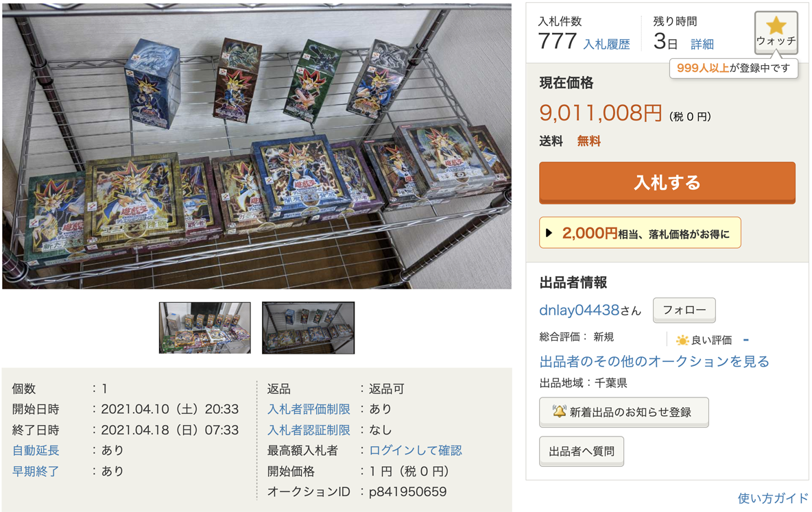Viewport: 812px width, 512px height.
Task: Click the 自動延長 auto-extension link
Action: click(x=36, y=450)
